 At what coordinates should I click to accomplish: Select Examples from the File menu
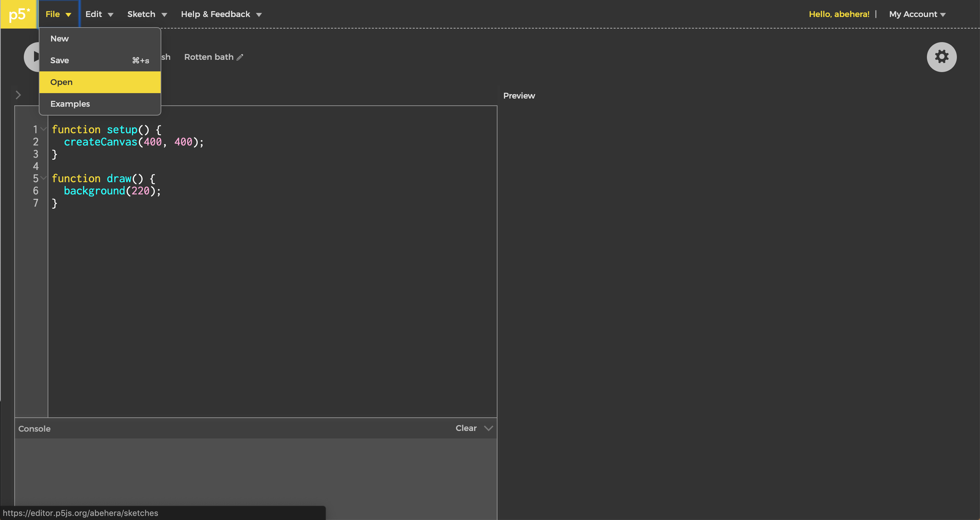pos(70,103)
